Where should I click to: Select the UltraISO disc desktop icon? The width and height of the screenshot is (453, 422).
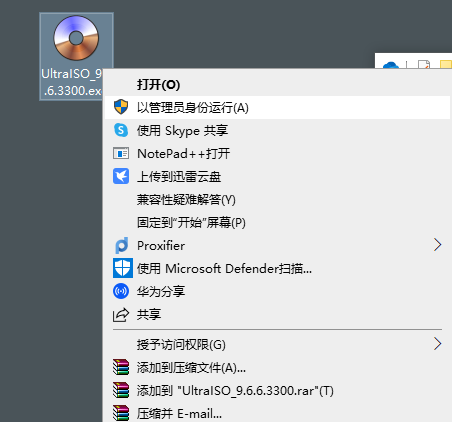(76, 38)
